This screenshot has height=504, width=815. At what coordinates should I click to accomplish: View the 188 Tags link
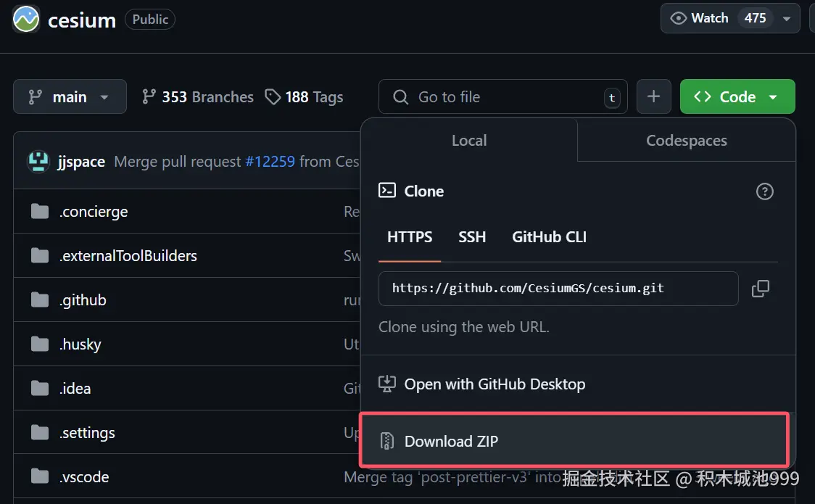pyautogui.click(x=304, y=97)
